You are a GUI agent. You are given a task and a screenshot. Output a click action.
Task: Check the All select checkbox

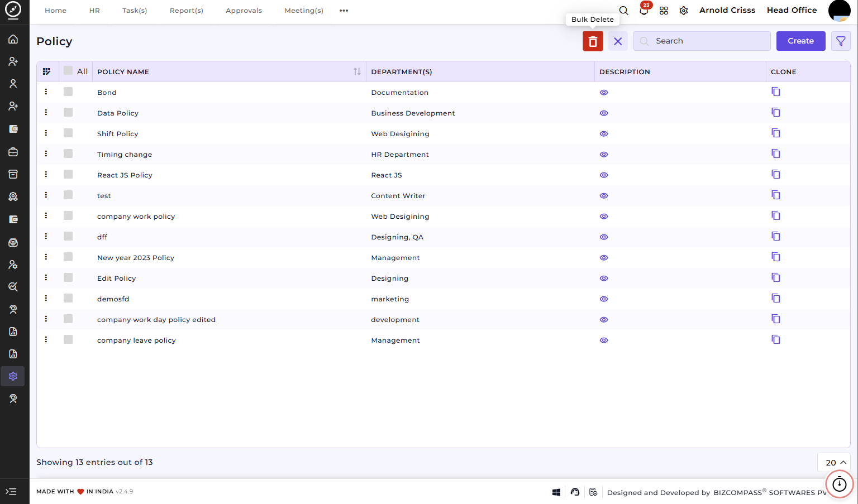[x=68, y=70]
